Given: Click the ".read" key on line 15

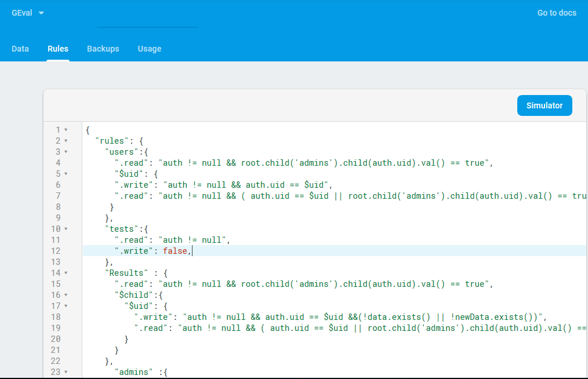Looking at the screenshot, I should point(131,284).
